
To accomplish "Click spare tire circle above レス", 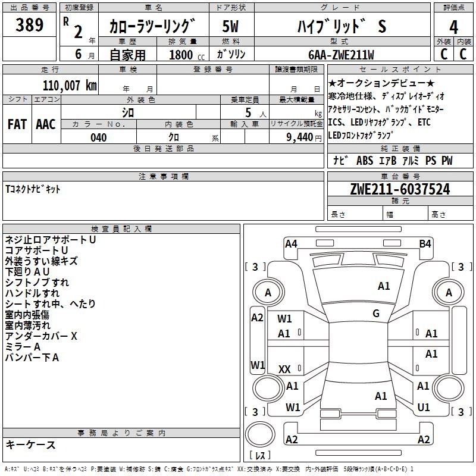I will click(260, 434).
